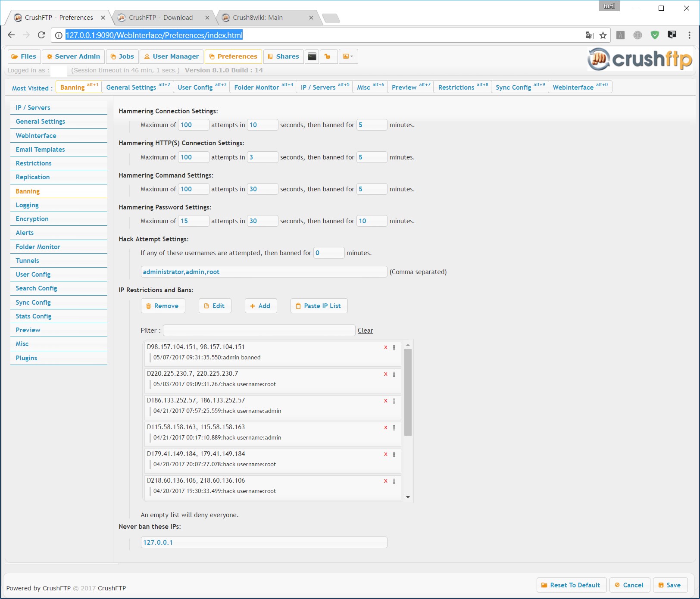Image resolution: width=700 pixels, height=599 pixels.
Task: Click the IP list scrollbar down arrow
Action: (408, 497)
